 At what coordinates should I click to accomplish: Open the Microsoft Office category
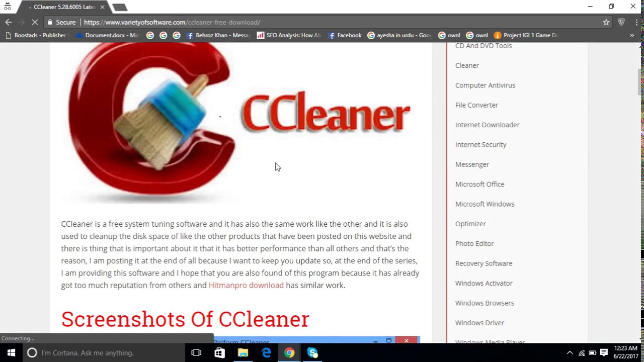pos(479,184)
